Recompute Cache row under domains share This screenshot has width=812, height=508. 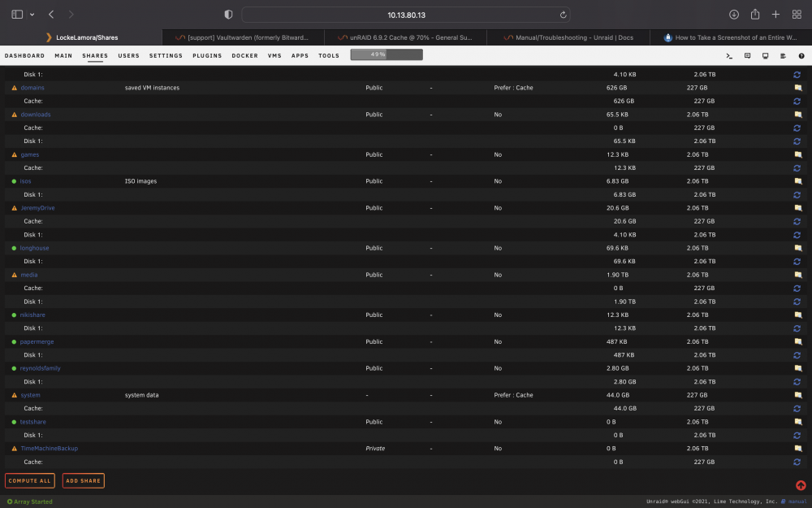pos(797,101)
